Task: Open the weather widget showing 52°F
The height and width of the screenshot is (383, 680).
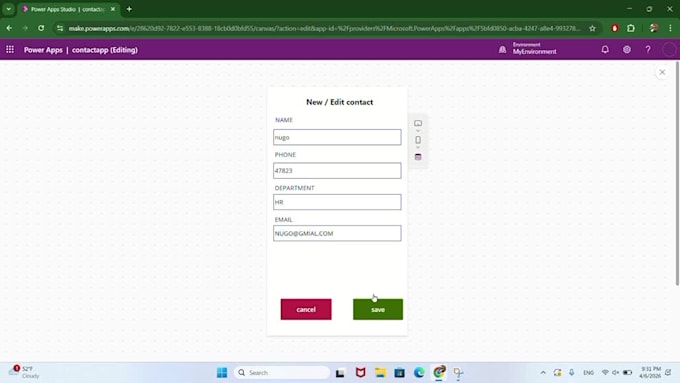Action: (x=24, y=372)
